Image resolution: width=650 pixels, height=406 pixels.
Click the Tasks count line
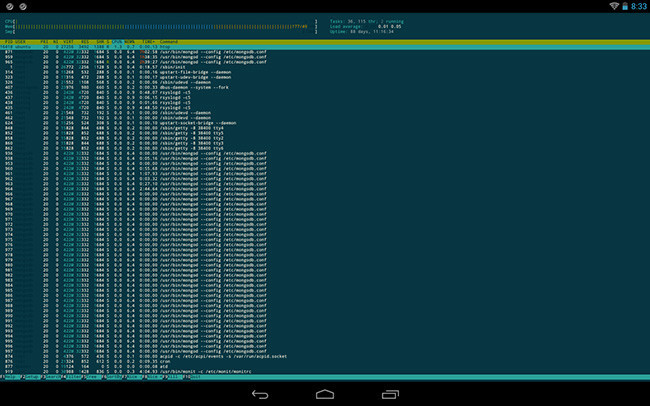point(366,21)
